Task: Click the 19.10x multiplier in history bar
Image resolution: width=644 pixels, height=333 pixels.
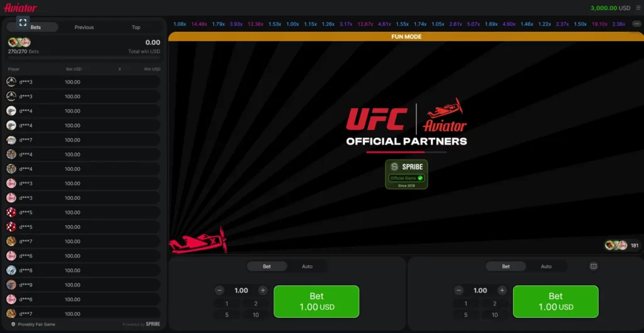Action: tap(599, 24)
